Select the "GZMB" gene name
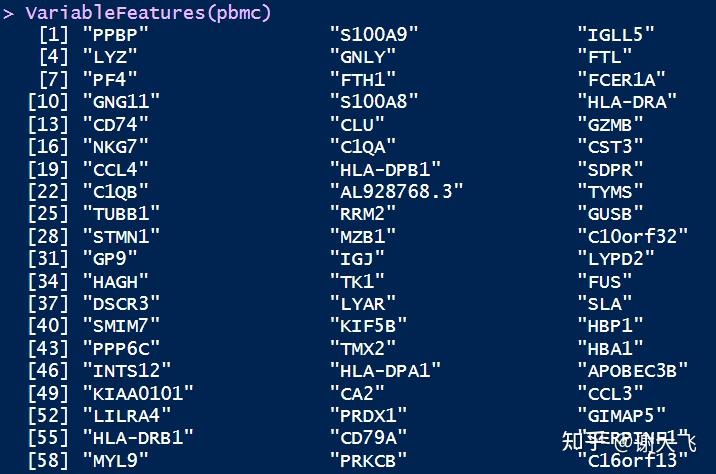Image resolution: width=716 pixels, height=474 pixels. tap(610, 124)
